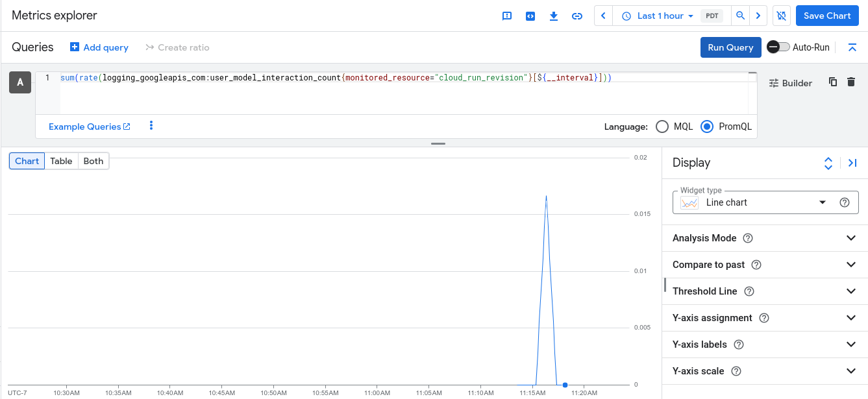This screenshot has height=399, width=868.
Task: Switch to the Table view tab
Action: (61, 160)
